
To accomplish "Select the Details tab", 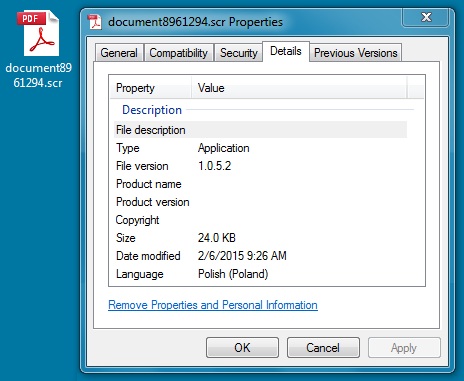I will (x=286, y=51).
